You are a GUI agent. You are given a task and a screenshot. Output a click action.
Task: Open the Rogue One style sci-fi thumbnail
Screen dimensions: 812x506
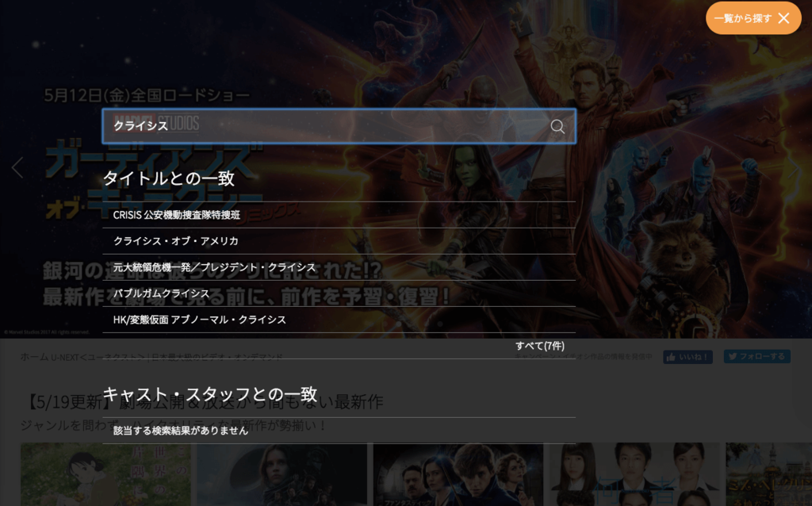point(282,474)
